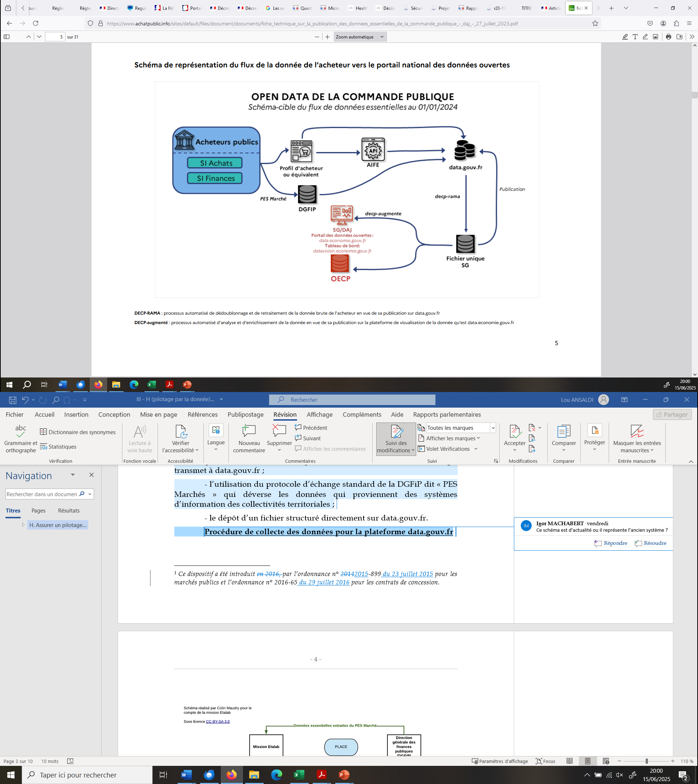Click Répondre on Igor's comment
The height and width of the screenshot is (784, 698).
611,543
